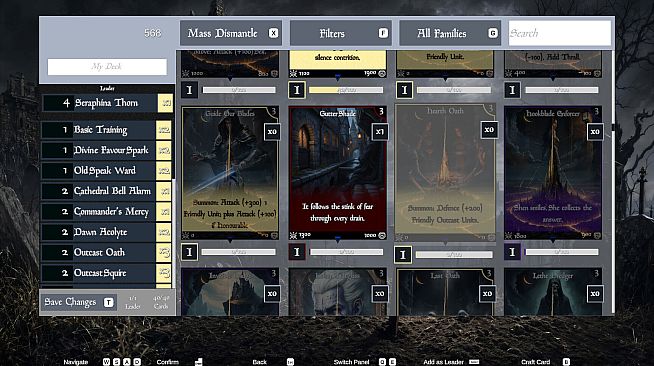Image resolution: width=654 pixels, height=366 pixels.
Task: Click the x0 badge on Guide Our Blades
Action: (272, 132)
